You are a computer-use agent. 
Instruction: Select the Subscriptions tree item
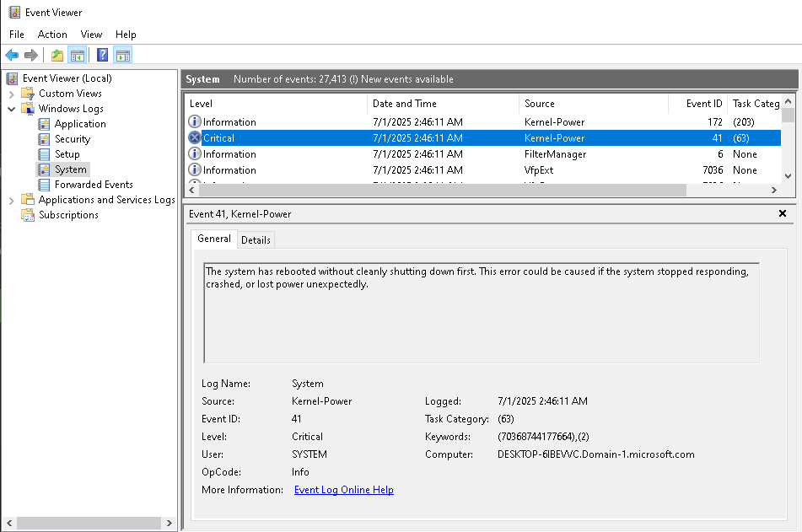(68, 215)
